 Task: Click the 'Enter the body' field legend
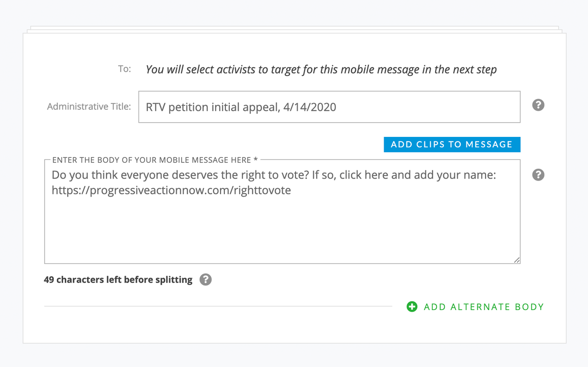[154, 160]
